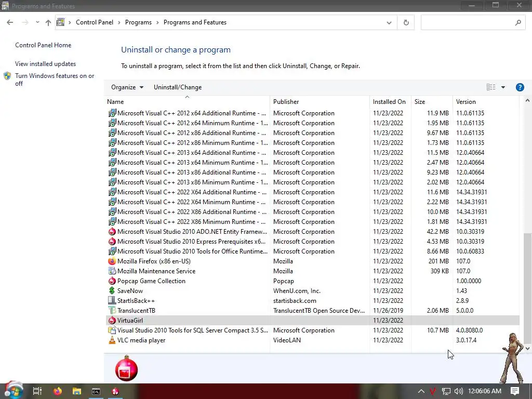Open the Windows Start button

tap(13, 391)
